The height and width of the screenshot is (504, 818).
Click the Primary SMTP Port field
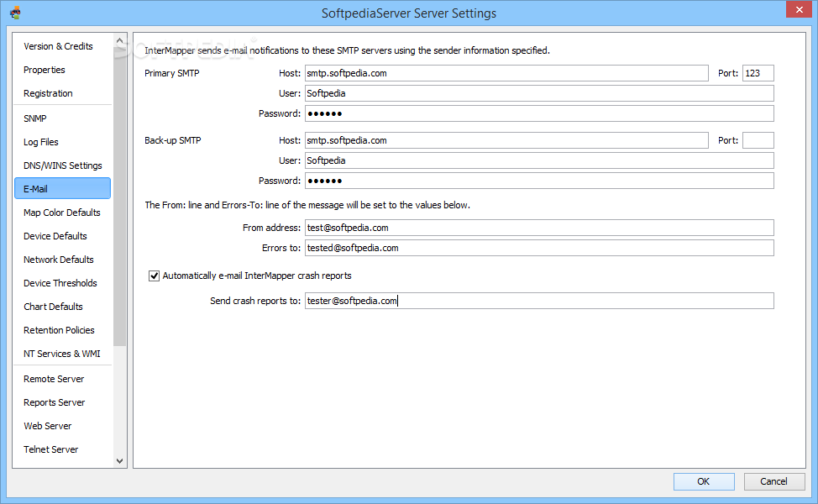click(x=758, y=73)
